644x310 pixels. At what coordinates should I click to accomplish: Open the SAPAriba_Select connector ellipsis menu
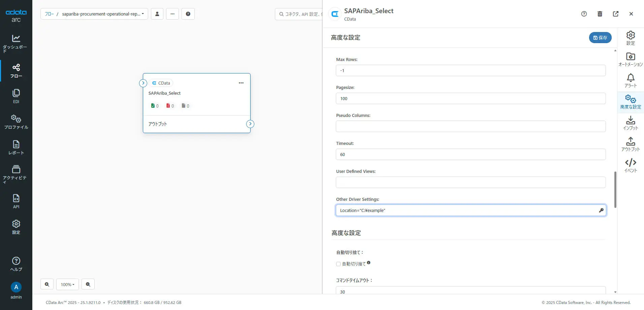pos(241,83)
